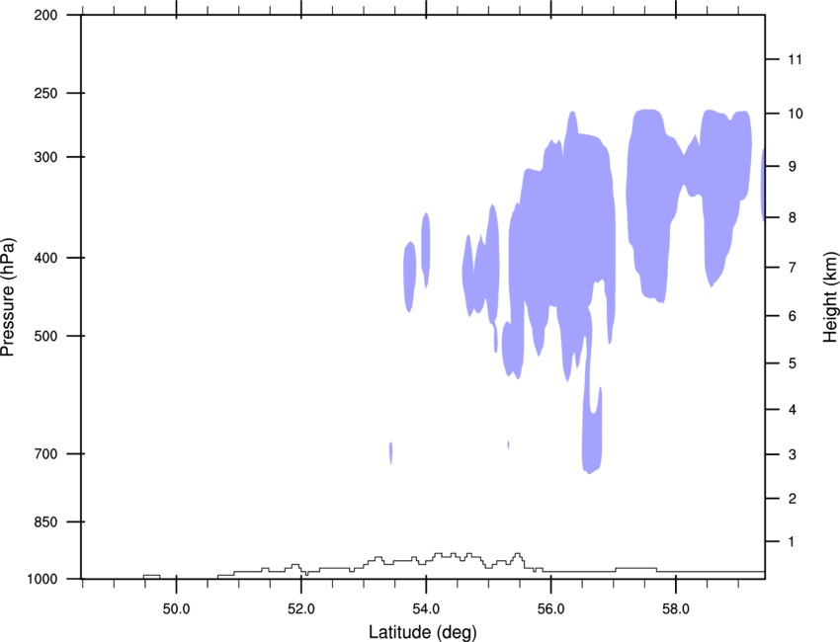The height and width of the screenshot is (642, 840).
Task: Click the 2 km height tick label
Action: [793, 499]
